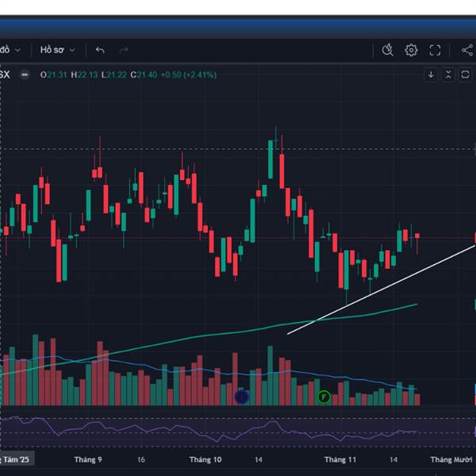This screenshot has width=476, height=476.
Task: Click the share icon at top right
Action: pyautogui.click(x=466, y=50)
